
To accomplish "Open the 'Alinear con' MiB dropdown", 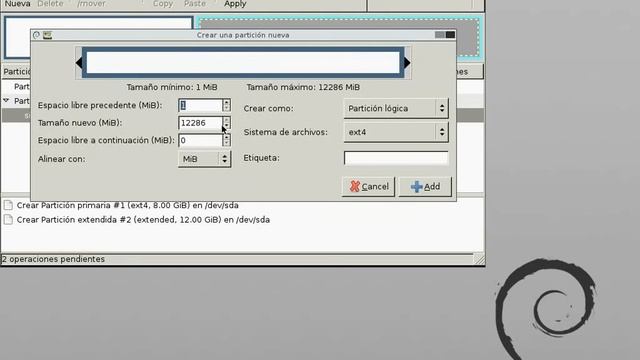I will pyautogui.click(x=204, y=159).
